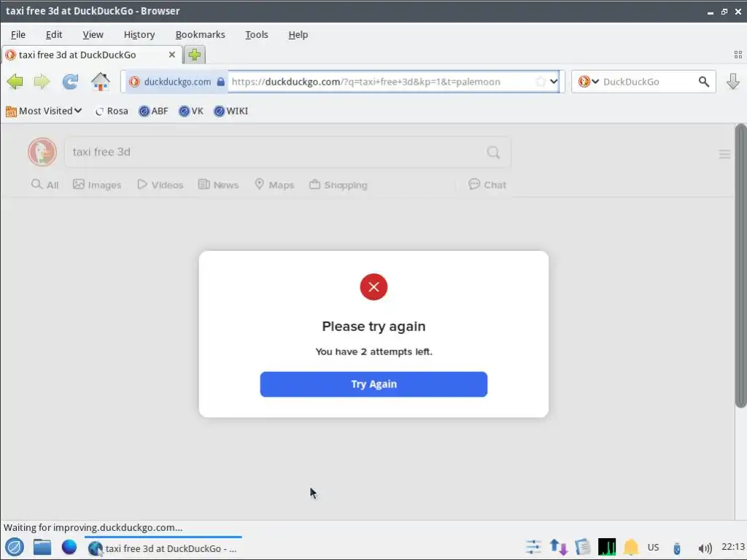Open the URL history dropdown arrow

tap(554, 82)
